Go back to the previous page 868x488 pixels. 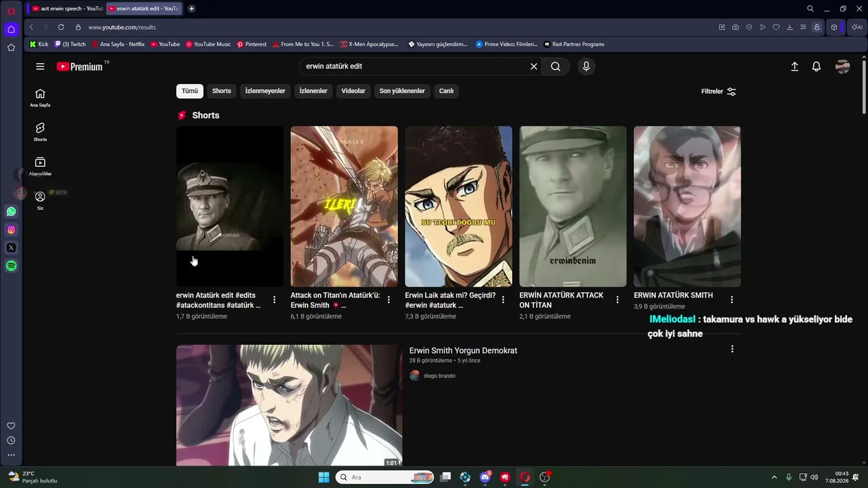pyautogui.click(x=31, y=27)
